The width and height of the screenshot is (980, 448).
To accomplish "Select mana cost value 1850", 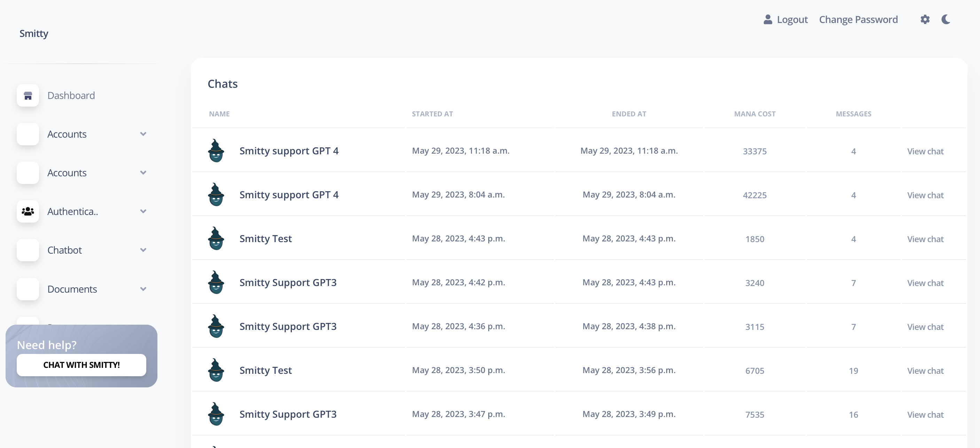I will click(x=754, y=239).
